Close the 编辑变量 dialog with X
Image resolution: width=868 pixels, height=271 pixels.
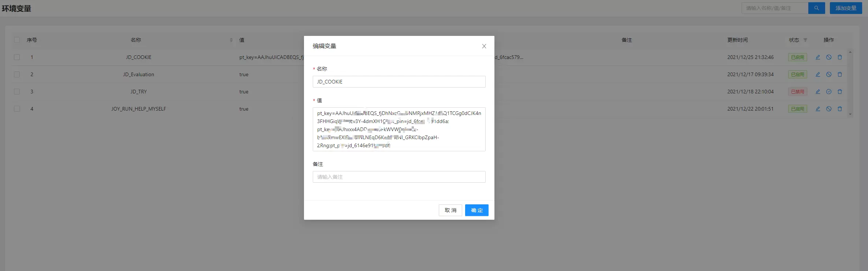point(484,46)
